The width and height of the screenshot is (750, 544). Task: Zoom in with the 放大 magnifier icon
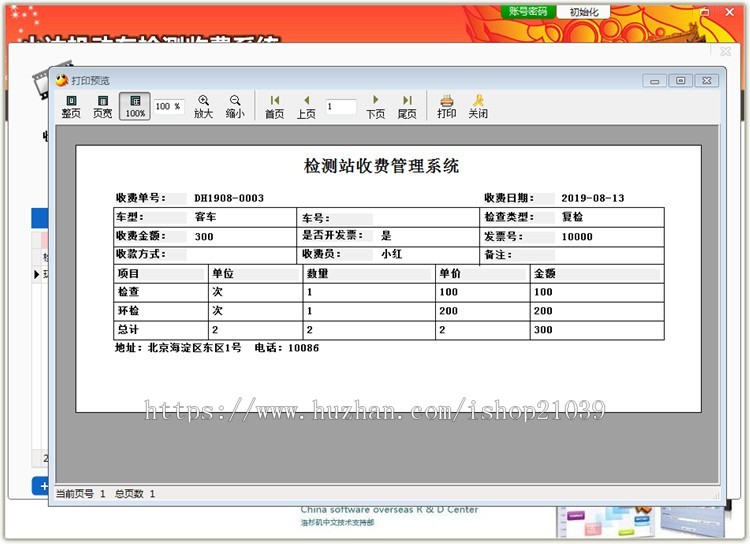203,106
